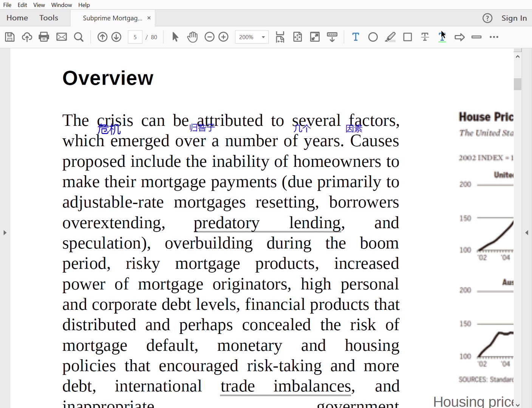Open more tools ellipsis menu

pos(494,37)
